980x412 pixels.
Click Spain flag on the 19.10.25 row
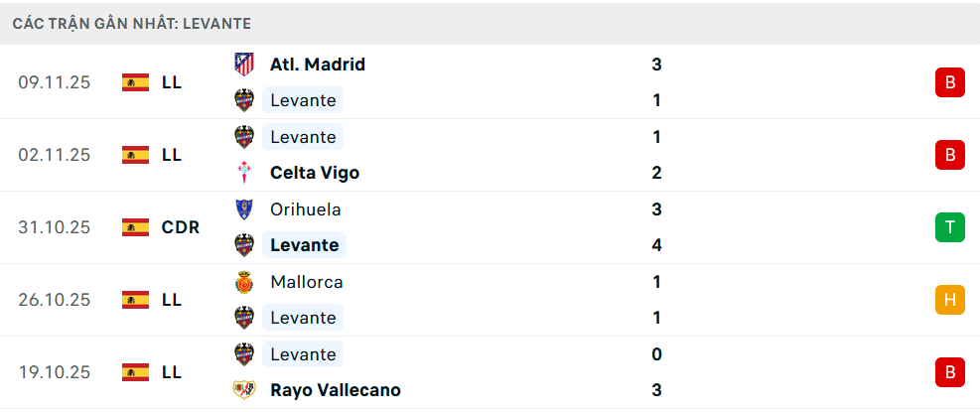click(x=135, y=372)
